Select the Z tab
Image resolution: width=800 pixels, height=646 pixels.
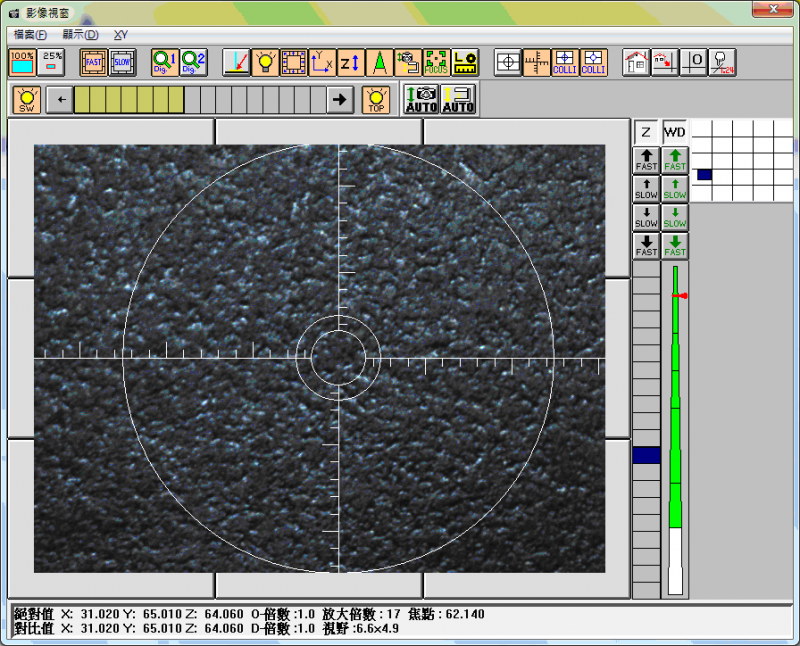click(x=646, y=133)
